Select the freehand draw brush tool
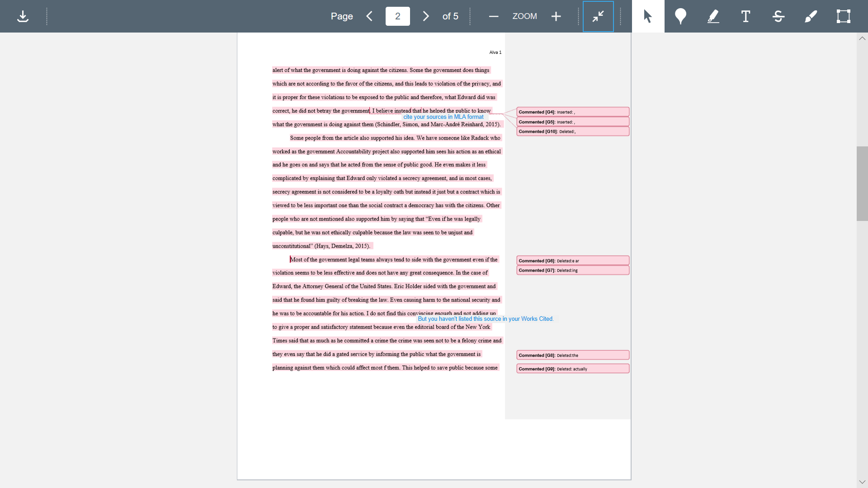The height and width of the screenshot is (488, 868). 811,16
